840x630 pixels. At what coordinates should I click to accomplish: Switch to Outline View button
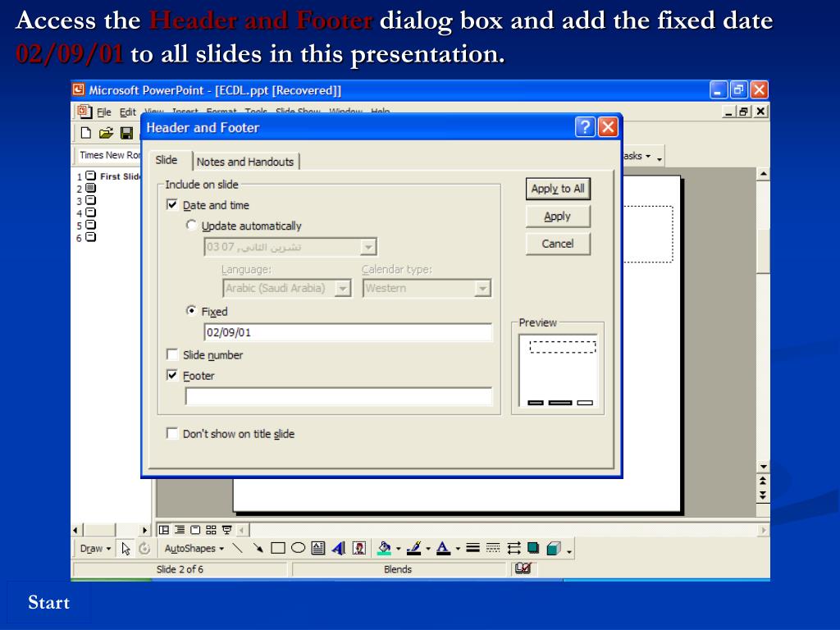click(180, 530)
